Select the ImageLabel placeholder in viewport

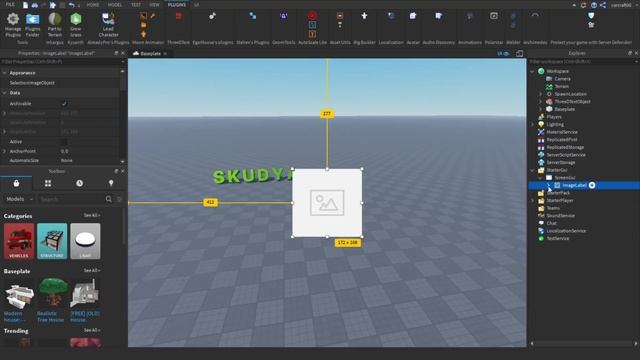tap(327, 203)
